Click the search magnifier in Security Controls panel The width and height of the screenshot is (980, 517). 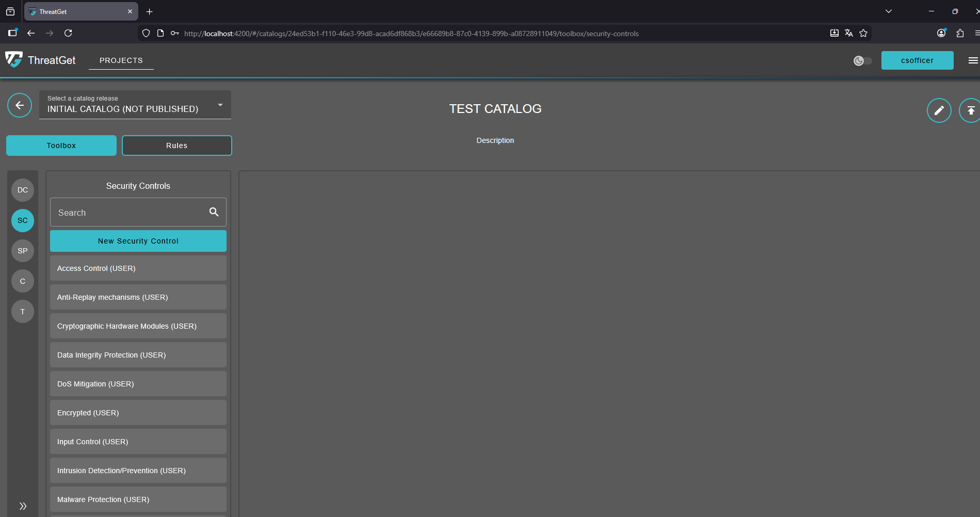[x=214, y=212]
